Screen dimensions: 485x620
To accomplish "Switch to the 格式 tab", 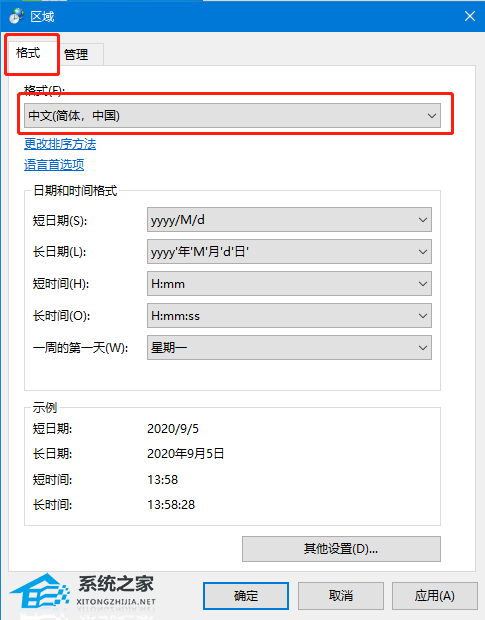I will [x=28, y=53].
